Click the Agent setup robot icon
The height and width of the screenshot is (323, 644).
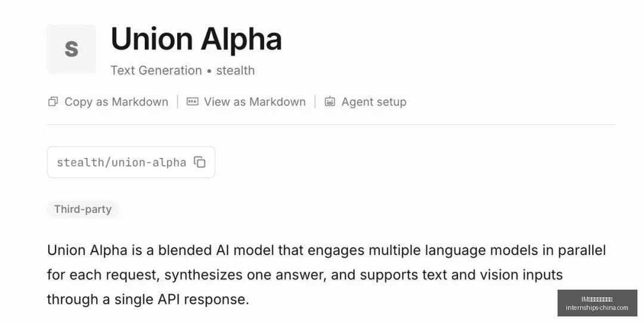click(330, 101)
